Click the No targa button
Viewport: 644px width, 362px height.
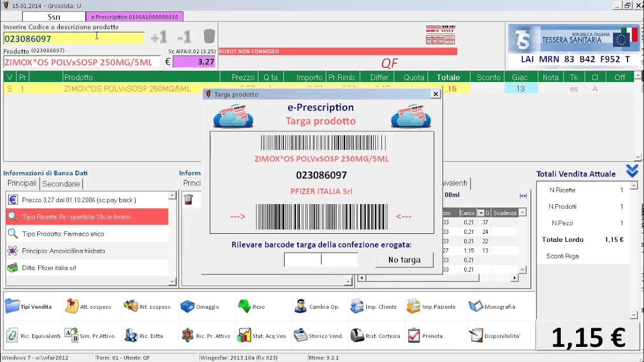(404, 260)
